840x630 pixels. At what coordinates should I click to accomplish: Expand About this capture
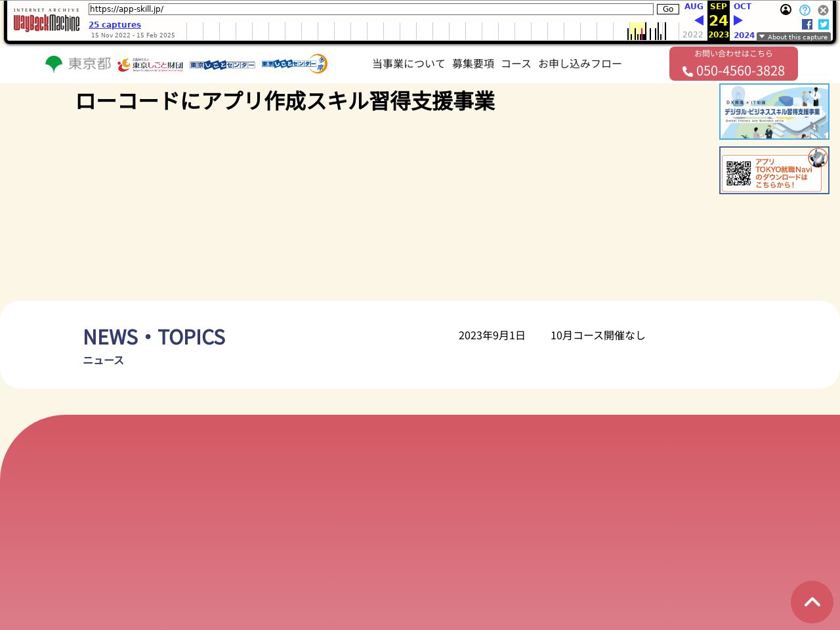(793, 37)
